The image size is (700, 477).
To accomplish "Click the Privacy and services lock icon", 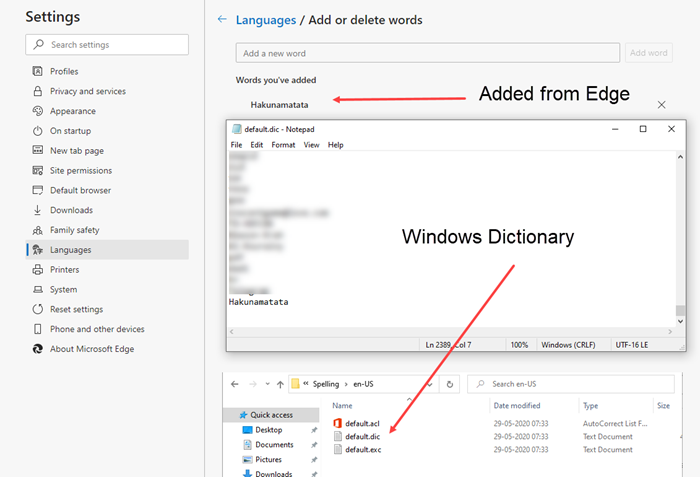I will (38, 91).
